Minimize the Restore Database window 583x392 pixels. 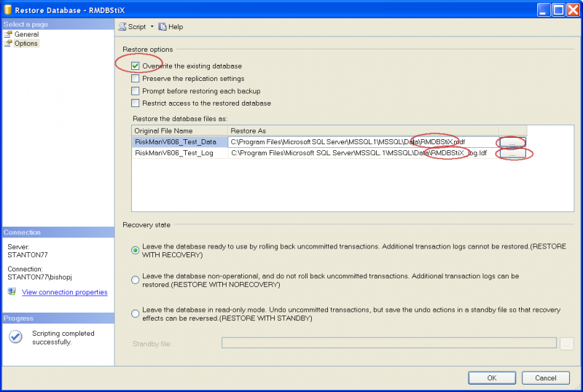[544, 10]
